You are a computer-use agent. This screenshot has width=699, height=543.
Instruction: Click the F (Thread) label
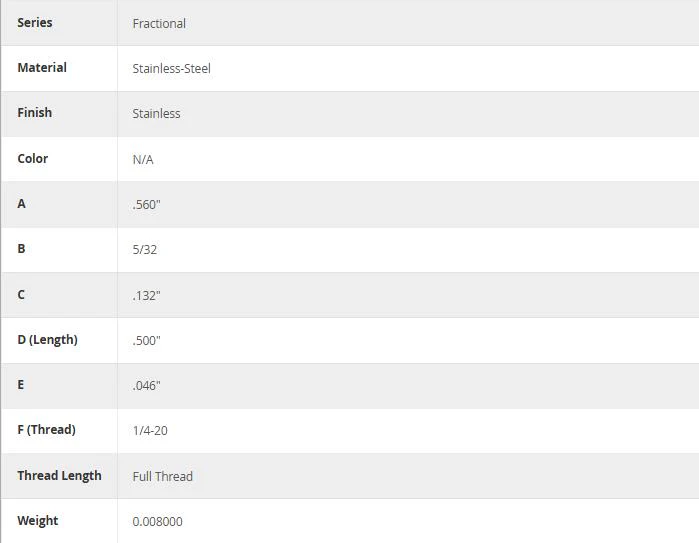pos(46,430)
